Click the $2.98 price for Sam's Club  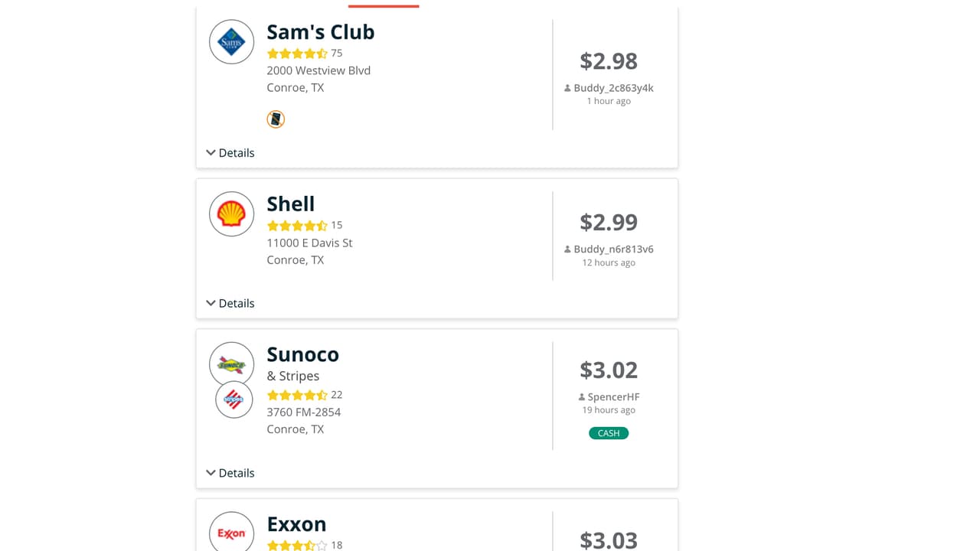(x=608, y=61)
